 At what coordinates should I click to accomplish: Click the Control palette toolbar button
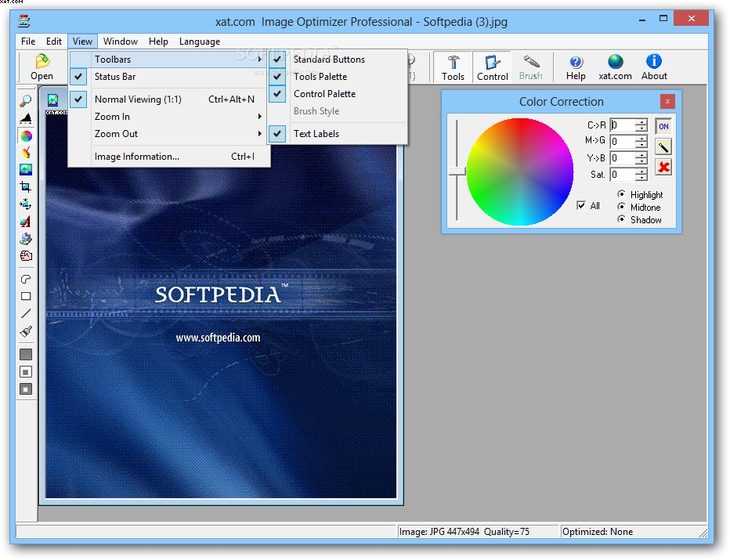492,67
